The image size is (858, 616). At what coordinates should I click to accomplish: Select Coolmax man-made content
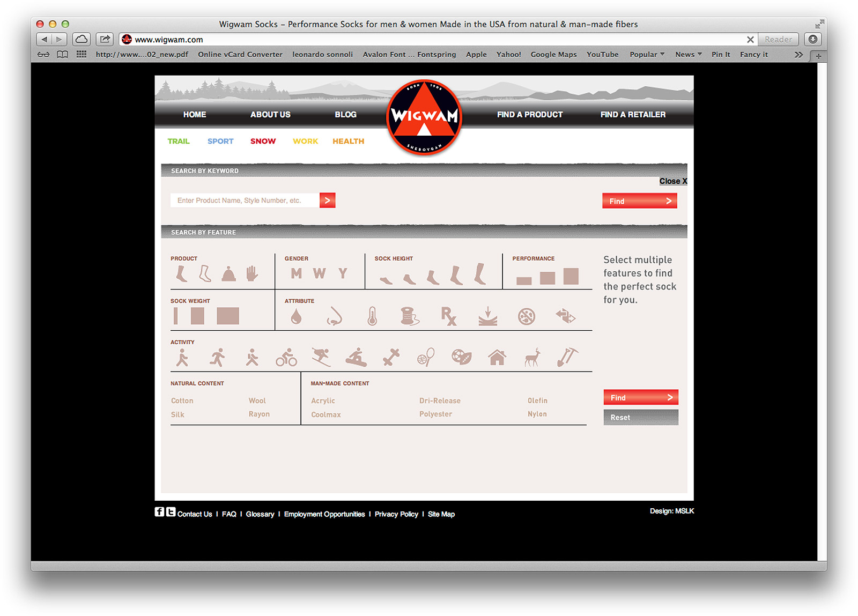click(x=326, y=415)
